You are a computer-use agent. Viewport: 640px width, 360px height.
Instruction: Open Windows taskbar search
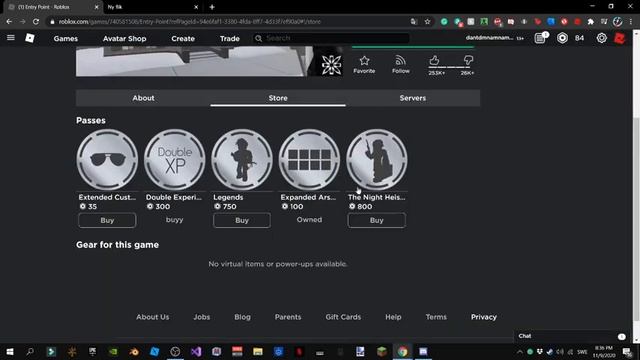click(x=30, y=351)
